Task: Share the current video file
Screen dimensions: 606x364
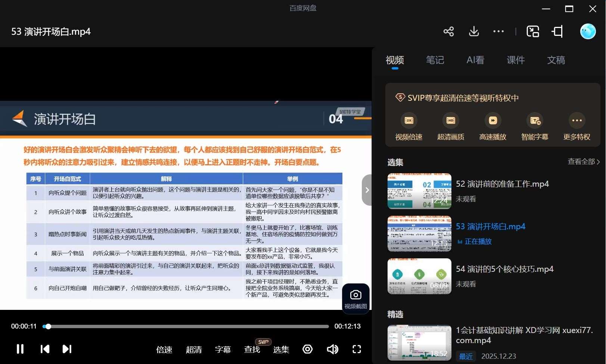Action: click(448, 31)
